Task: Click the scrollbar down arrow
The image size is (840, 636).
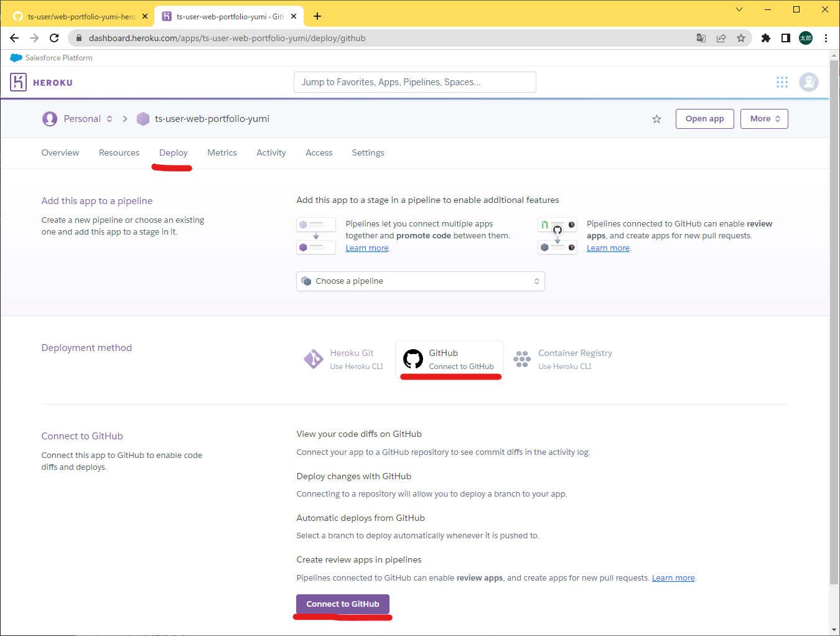Action: [834, 630]
